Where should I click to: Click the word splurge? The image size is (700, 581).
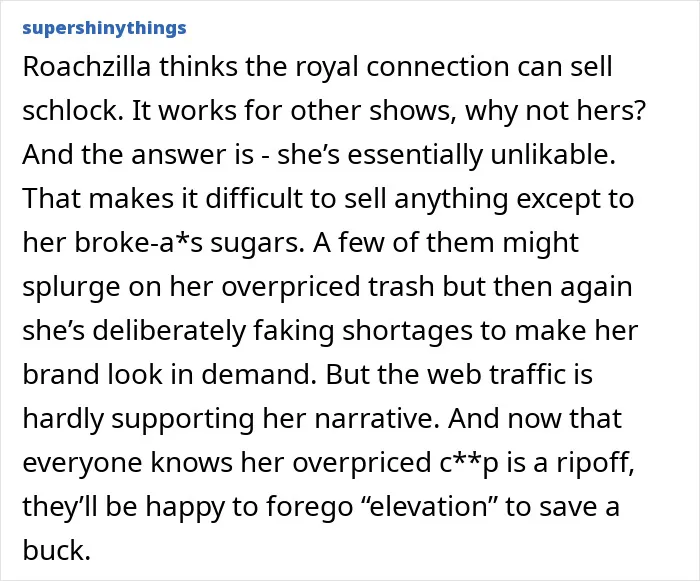click(71, 287)
